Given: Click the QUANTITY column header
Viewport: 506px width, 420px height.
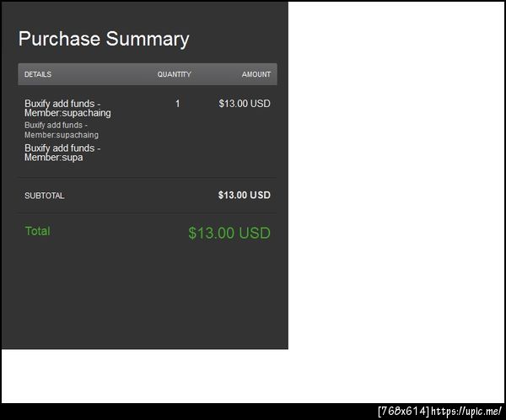Looking at the screenshot, I should [x=174, y=74].
